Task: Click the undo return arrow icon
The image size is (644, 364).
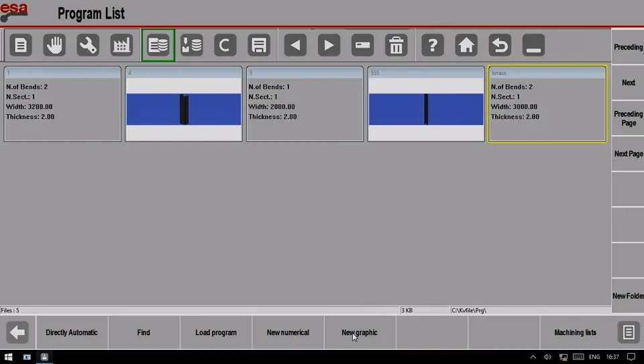Action: click(500, 45)
